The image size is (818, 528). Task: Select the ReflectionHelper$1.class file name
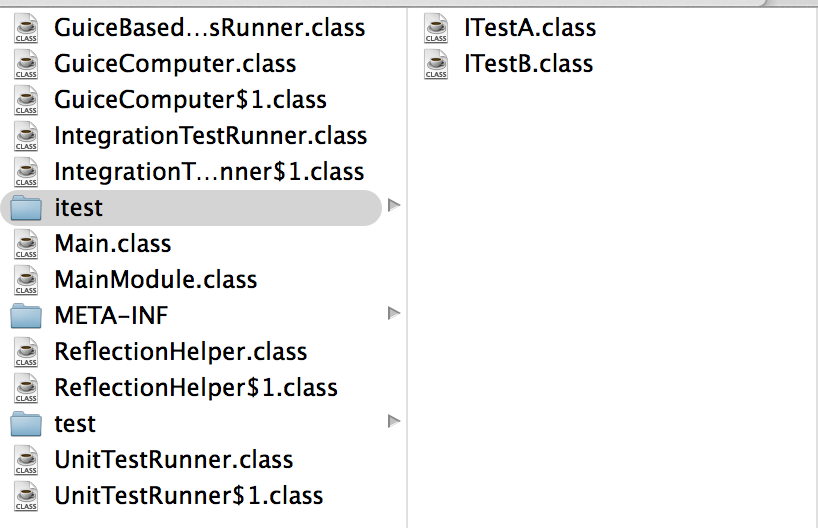196,388
